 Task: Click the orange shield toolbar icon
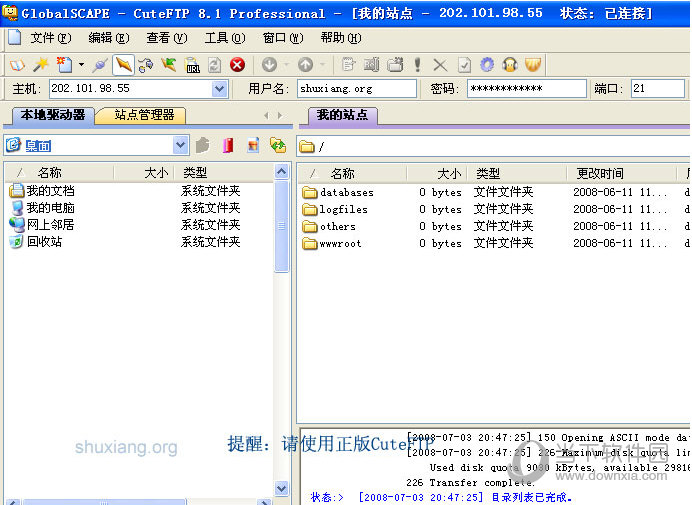533,65
